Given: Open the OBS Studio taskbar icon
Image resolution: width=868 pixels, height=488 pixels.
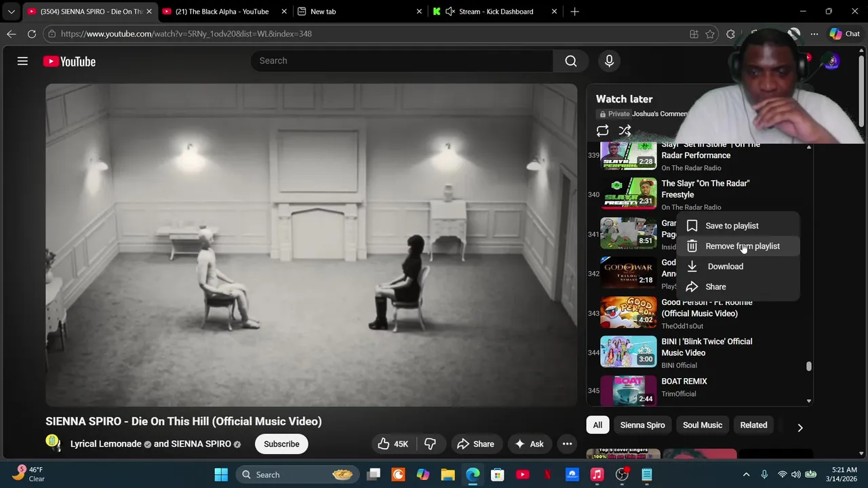Looking at the screenshot, I should (622, 475).
